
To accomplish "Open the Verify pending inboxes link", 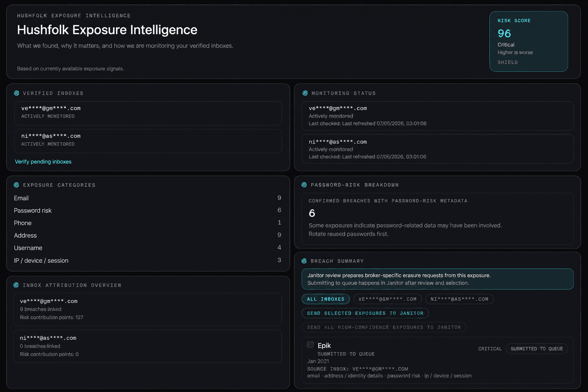I will (43, 162).
